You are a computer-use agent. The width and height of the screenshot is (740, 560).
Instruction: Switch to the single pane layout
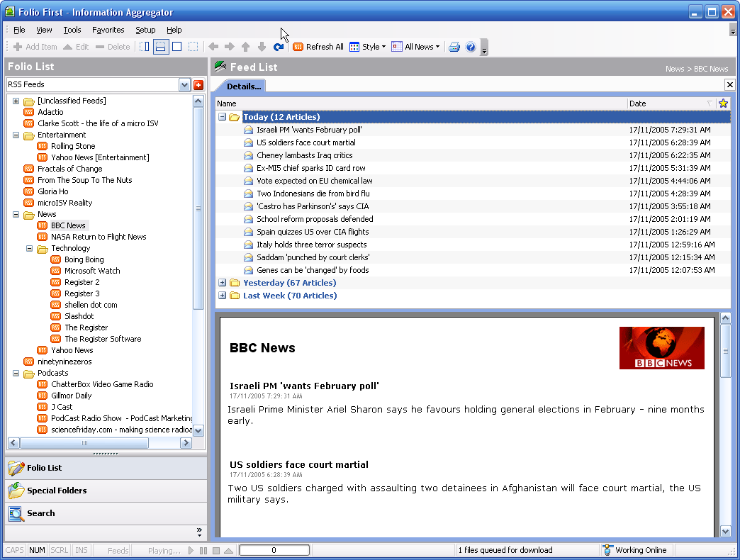177,47
